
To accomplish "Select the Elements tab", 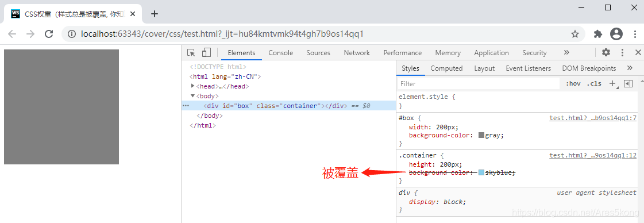I will pyautogui.click(x=241, y=52).
